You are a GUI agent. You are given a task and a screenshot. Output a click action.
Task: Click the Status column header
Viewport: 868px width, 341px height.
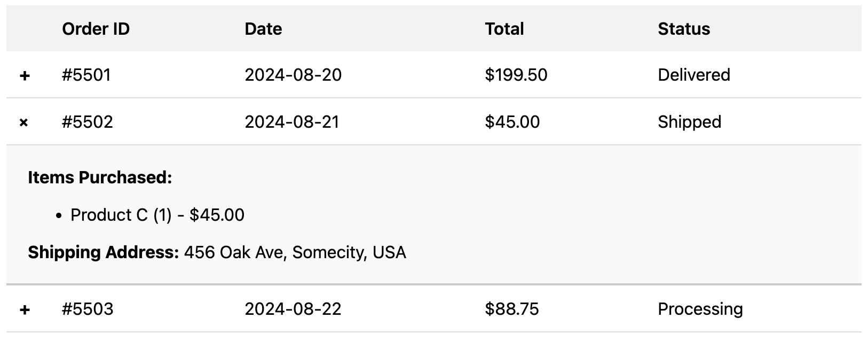pos(684,29)
